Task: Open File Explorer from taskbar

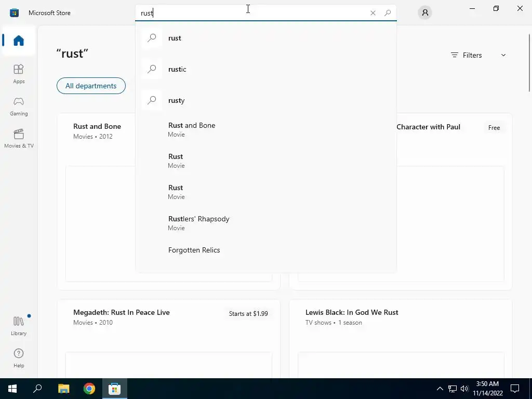Action: 63,389
